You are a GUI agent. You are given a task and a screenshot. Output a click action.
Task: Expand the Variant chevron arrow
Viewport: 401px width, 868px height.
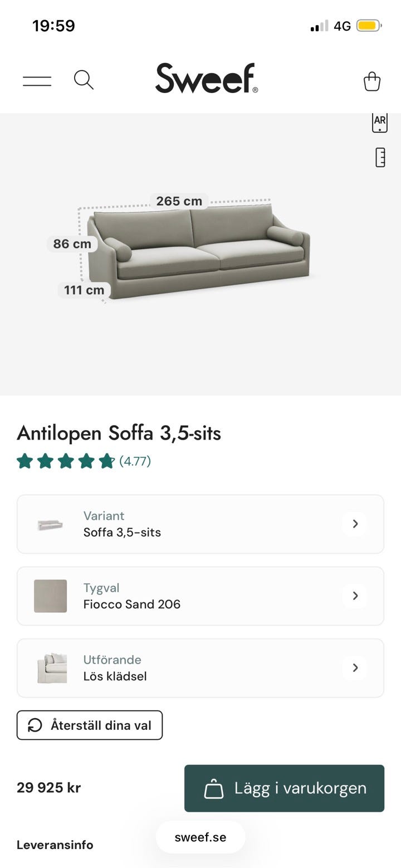[x=355, y=524]
